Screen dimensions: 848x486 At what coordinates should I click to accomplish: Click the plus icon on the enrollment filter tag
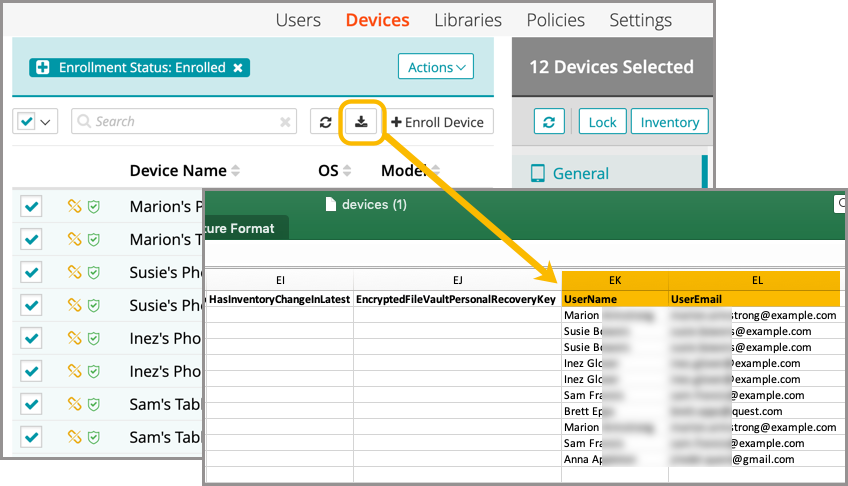pyautogui.click(x=43, y=68)
